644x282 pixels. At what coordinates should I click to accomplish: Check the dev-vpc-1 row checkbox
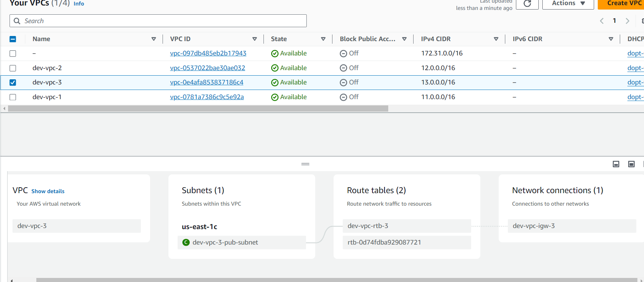(x=13, y=97)
